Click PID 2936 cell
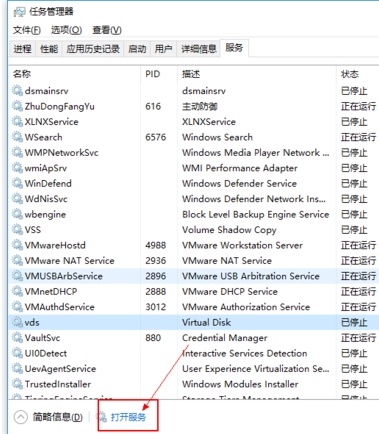 pos(155,261)
